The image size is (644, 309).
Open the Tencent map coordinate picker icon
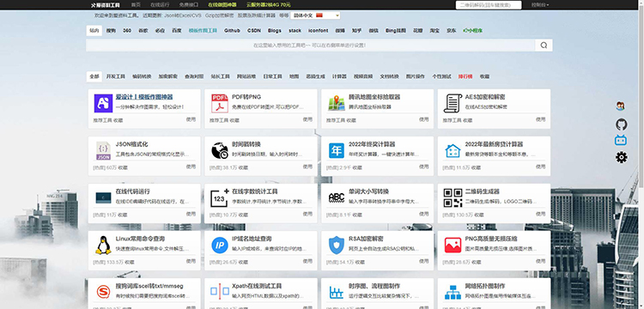click(x=337, y=103)
